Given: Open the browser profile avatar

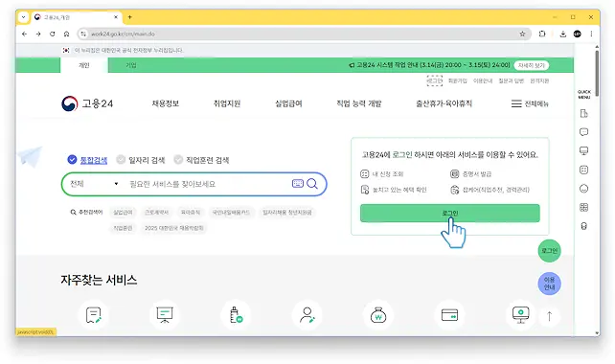Looking at the screenshot, I should pyautogui.click(x=577, y=34).
